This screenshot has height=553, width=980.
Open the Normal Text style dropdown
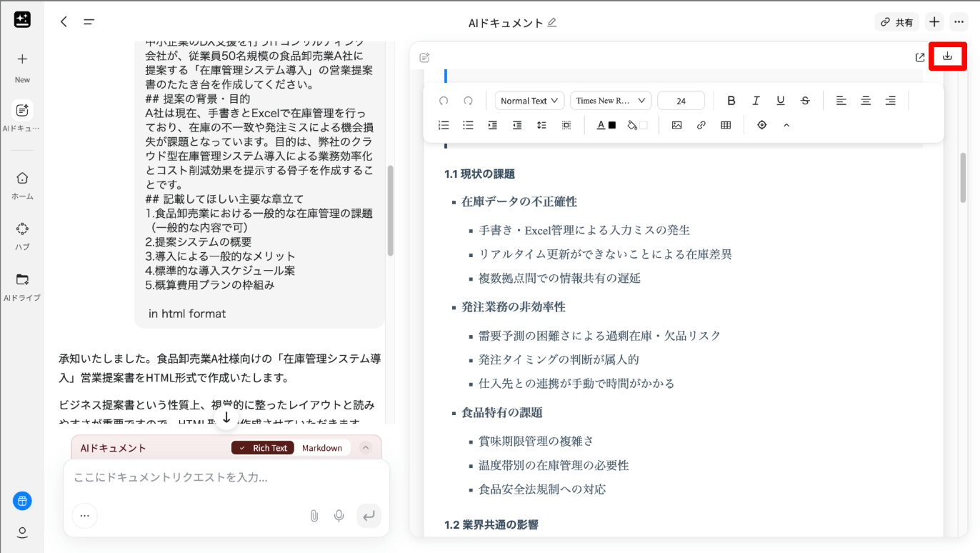(x=529, y=101)
